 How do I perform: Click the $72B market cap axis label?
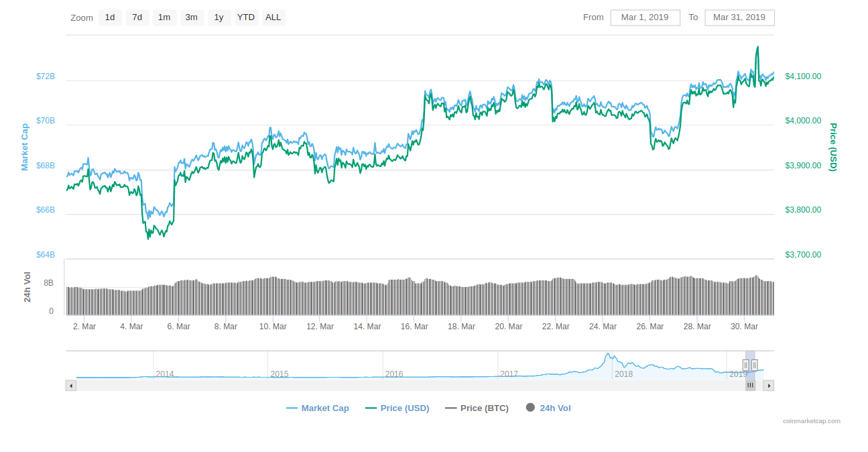(46, 76)
